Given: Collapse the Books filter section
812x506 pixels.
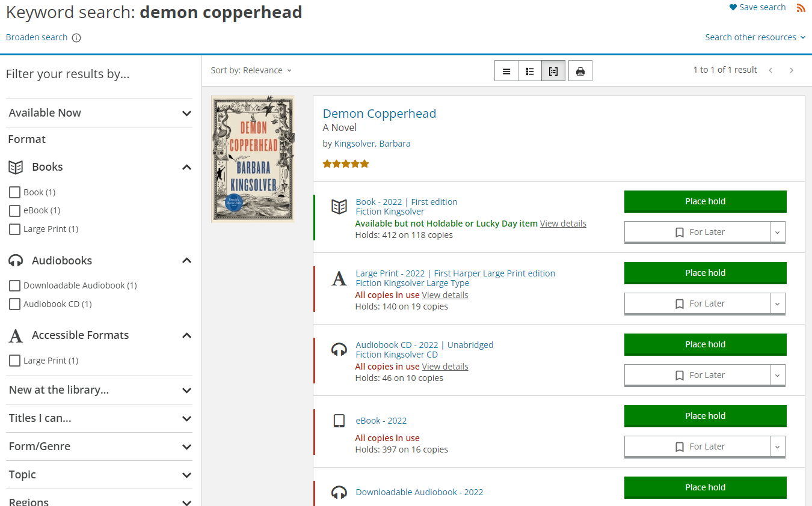Looking at the screenshot, I should (187, 167).
